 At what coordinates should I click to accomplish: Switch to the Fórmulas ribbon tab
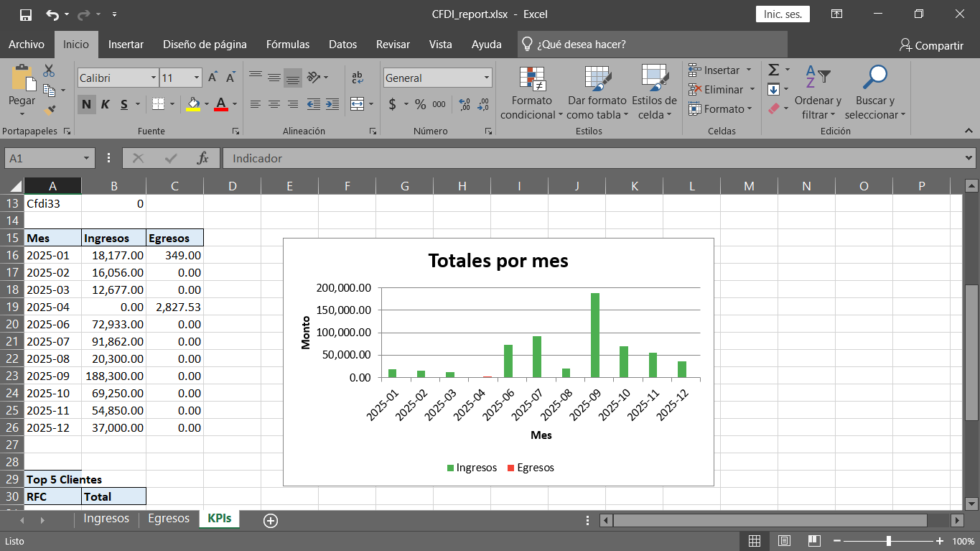[287, 44]
